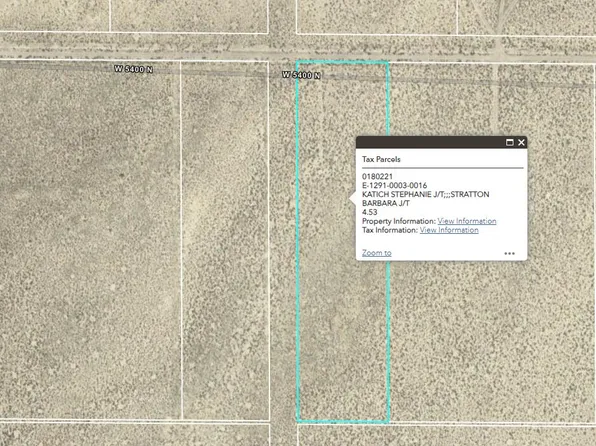Click the acreage value 4.53
This screenshot has width=596, height=446.
(369, 212)
